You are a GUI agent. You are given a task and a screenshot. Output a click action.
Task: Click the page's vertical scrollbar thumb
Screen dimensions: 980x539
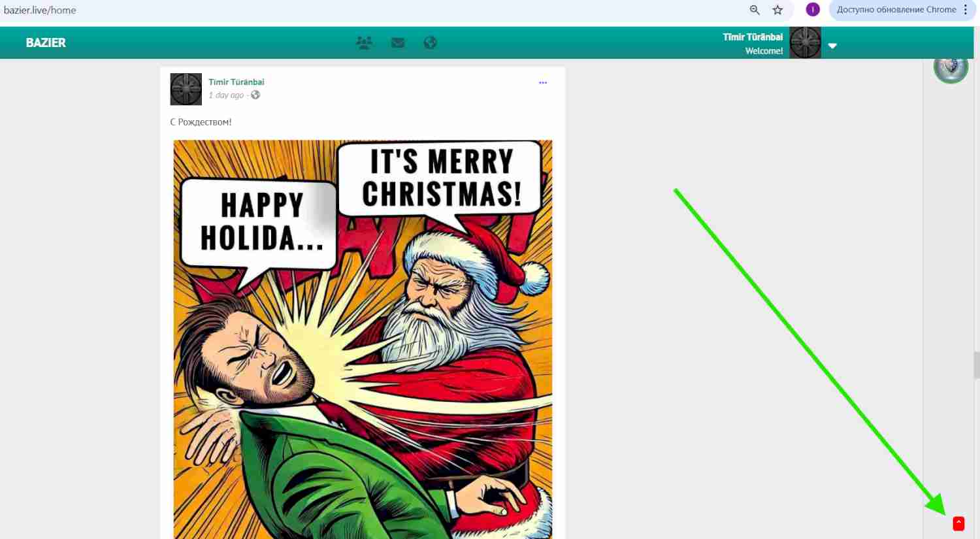(976, 365)
